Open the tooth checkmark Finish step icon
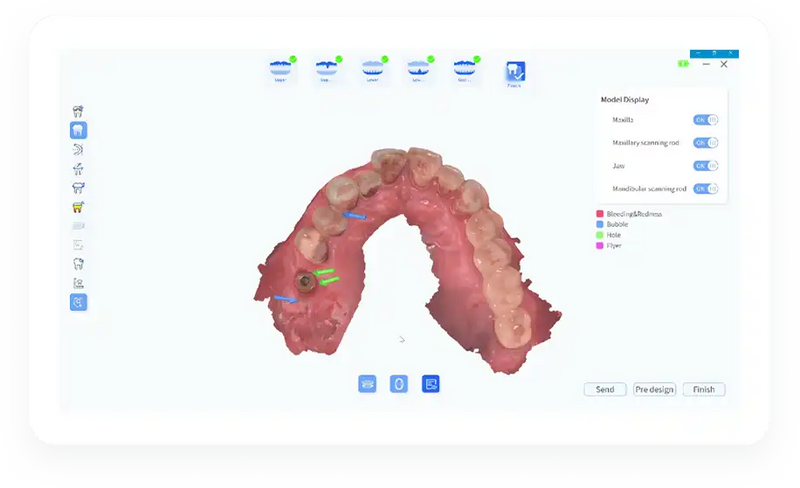Image resolution: width=800 pixels, height=488 pixels. [515, 71]
